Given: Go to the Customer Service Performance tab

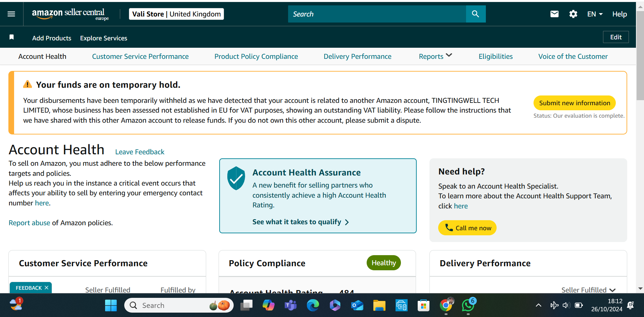Looking at the screenshot, I should click(140, 56).
